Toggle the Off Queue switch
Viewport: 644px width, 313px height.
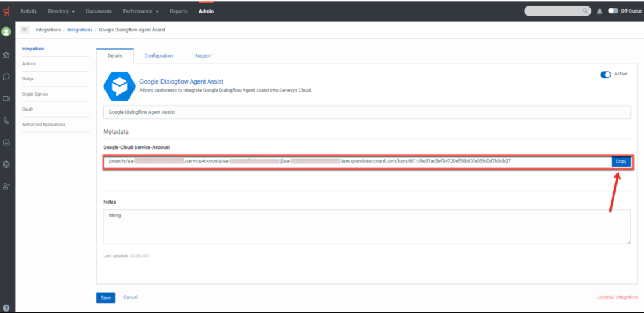coord(613,11)
